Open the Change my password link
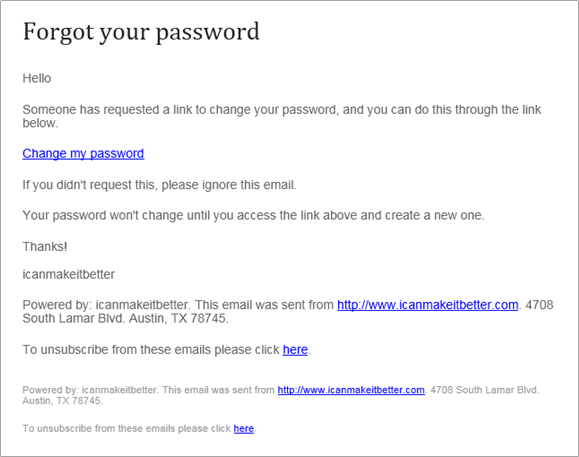The image size is (579, 457). [x=83, y=154]
